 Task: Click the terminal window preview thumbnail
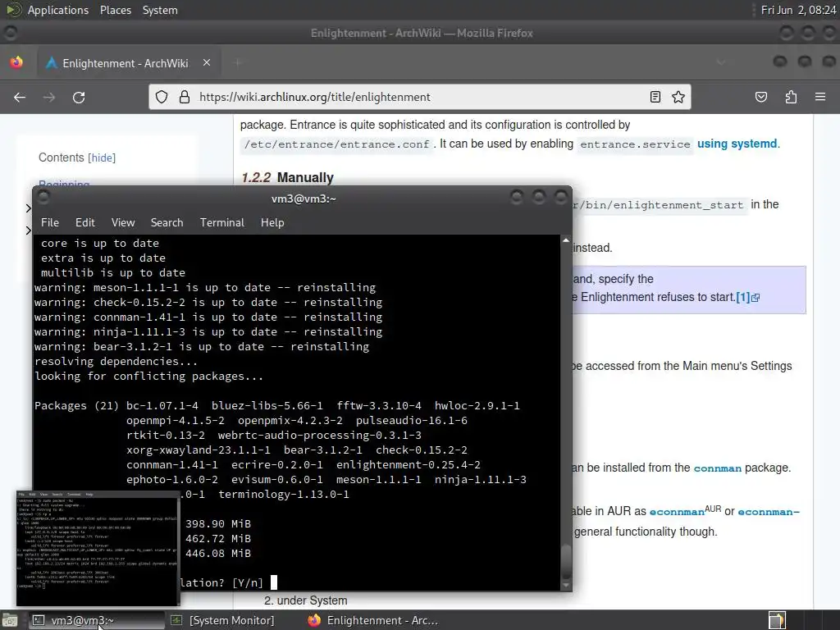point(98,547)
